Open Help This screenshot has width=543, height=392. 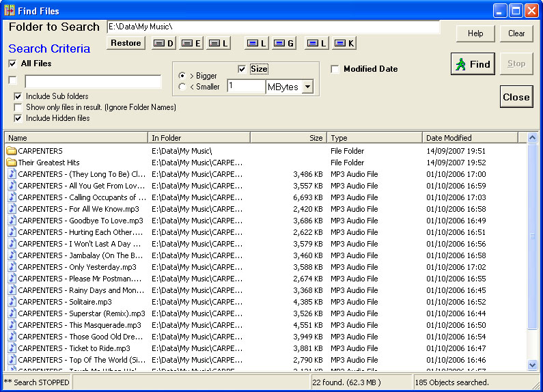click(x=475, y=33)
